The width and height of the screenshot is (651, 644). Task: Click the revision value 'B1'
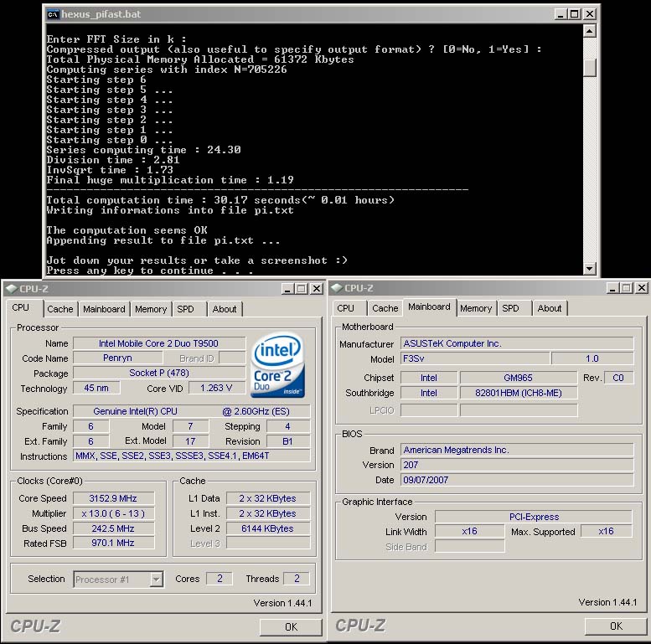287,441
